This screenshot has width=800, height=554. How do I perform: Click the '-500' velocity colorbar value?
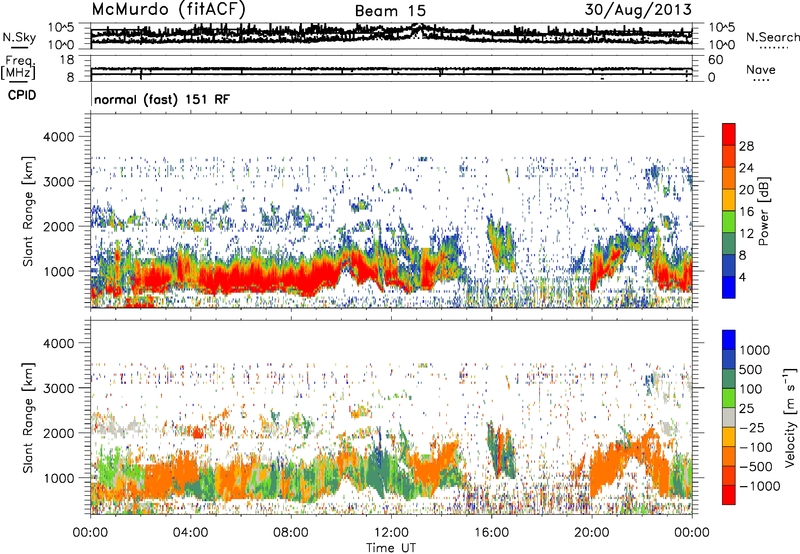point(756,467)
